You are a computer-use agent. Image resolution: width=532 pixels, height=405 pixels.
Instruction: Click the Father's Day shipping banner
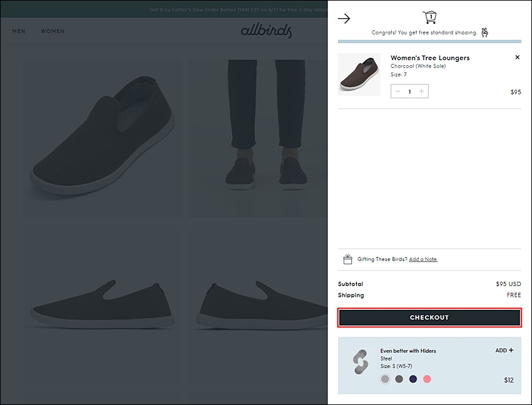point(239,9)
